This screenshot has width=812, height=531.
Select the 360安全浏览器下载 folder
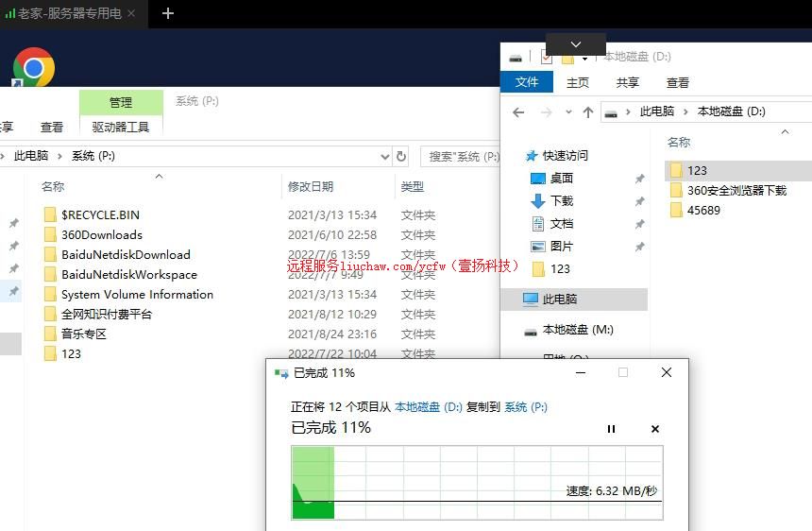tap(736, 190)
